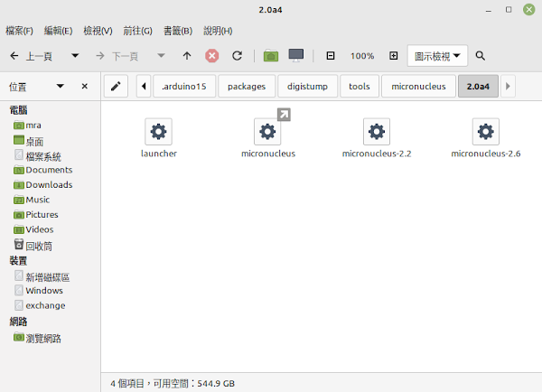This screenshot has height=392, width=542.
Task: Reload the current folder
Action: pos(237,56)
